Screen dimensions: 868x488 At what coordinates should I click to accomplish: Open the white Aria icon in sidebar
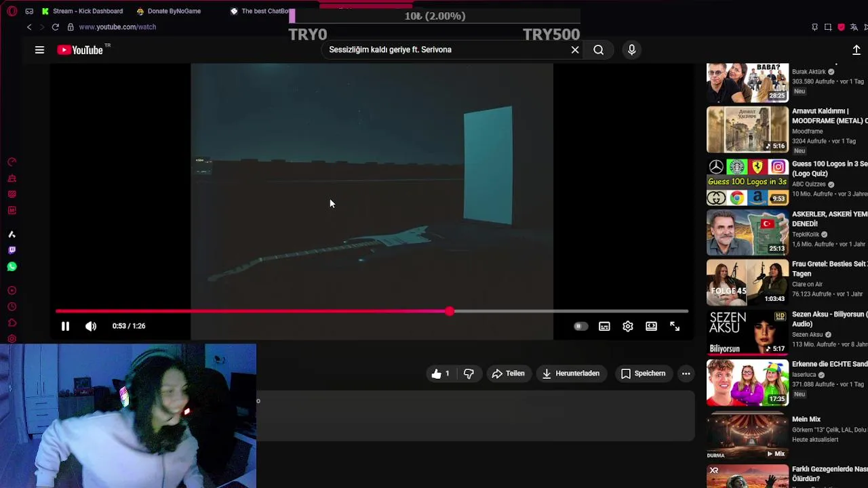pos(12,234)
